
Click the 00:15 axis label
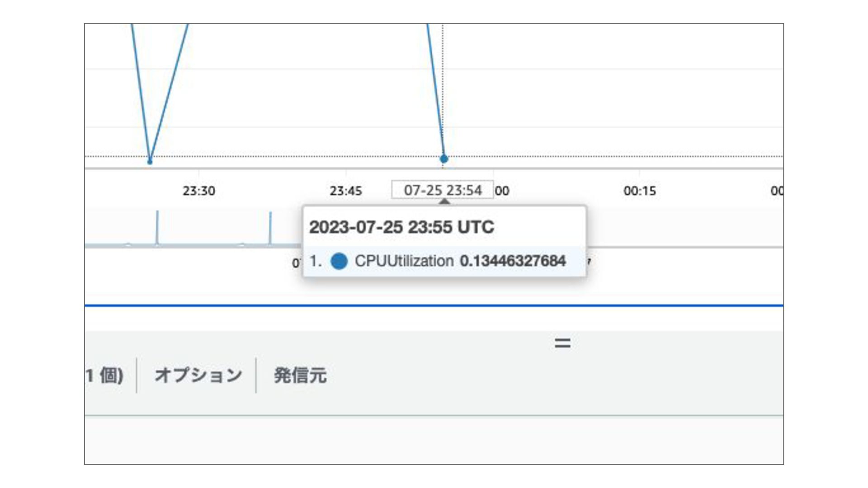639,191
